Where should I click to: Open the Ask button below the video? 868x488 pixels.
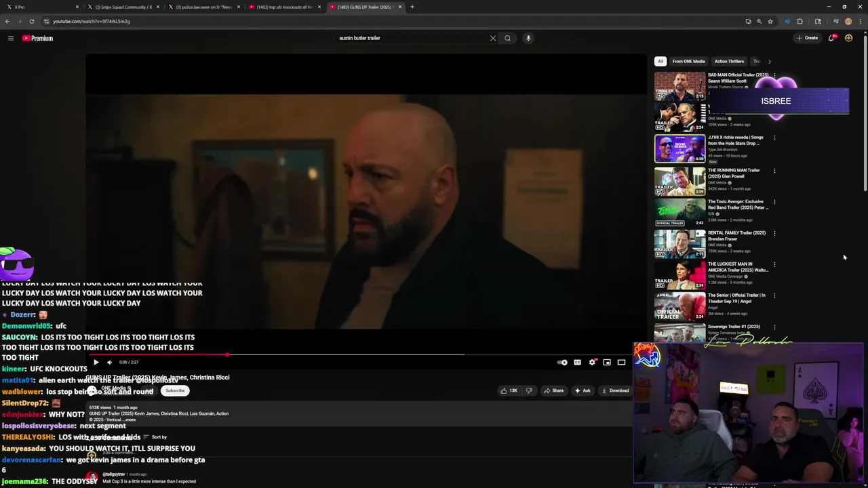click(x=583, y=390)
